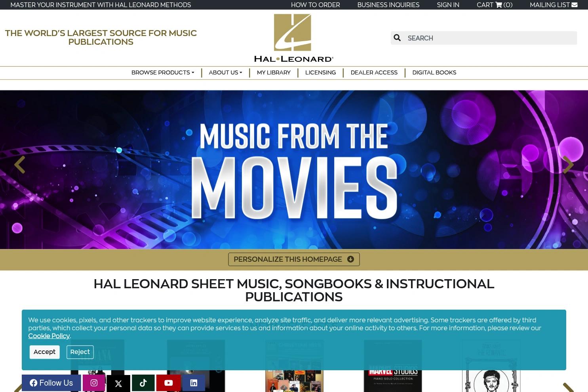588x392 pixels.
Task: Click the Facebook Follow Us button
Action: (51, 383)
